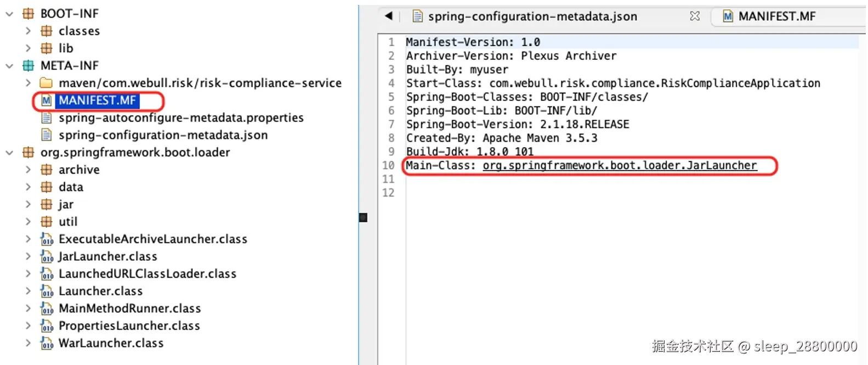Collapse org.springframework.boot.loader node
Viewport: 868px width, 365px height.
click(9, 153)
